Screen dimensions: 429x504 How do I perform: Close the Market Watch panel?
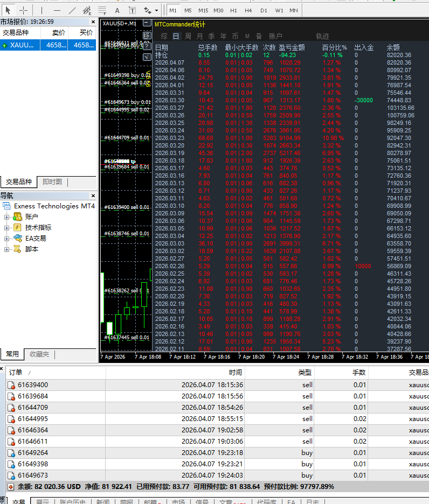[93, 22]
